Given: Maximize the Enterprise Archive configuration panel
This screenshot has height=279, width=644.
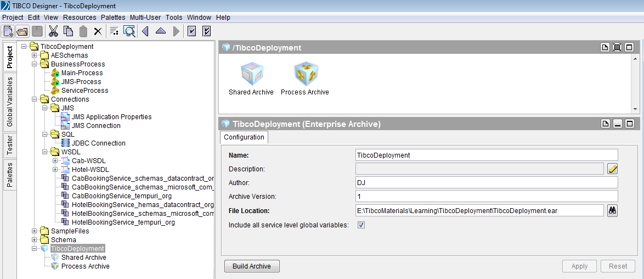Looking at the screenshot, I should 629,124.
